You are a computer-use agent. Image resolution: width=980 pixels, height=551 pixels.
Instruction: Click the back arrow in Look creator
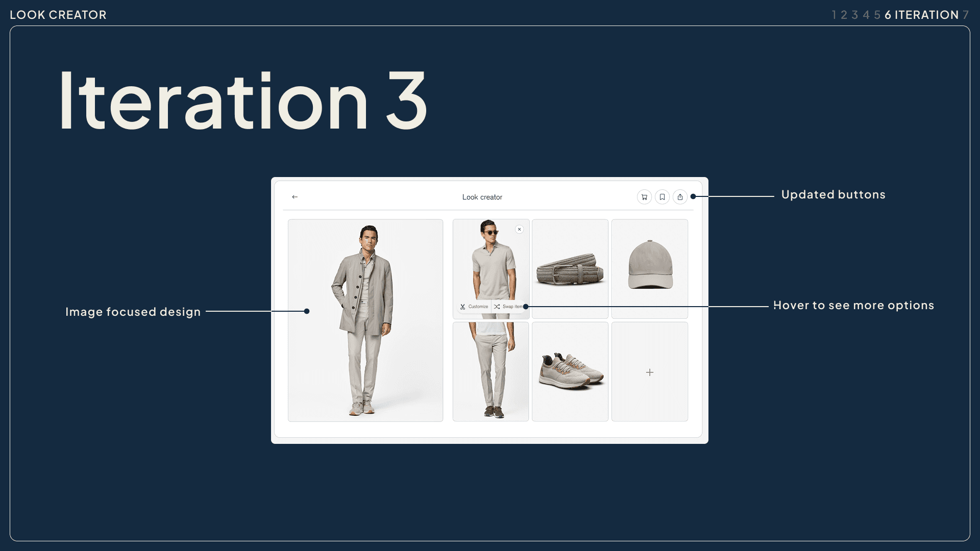point(295,197)
